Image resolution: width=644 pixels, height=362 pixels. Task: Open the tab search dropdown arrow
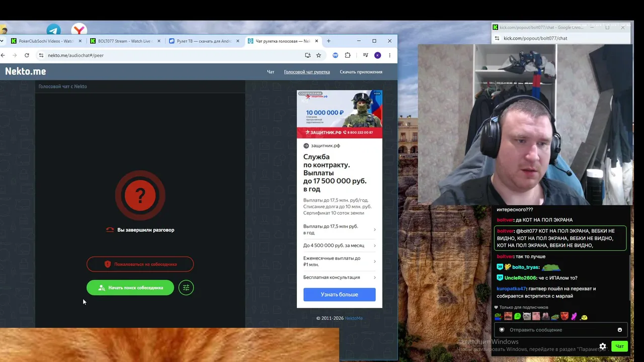(x=2, y=41)
